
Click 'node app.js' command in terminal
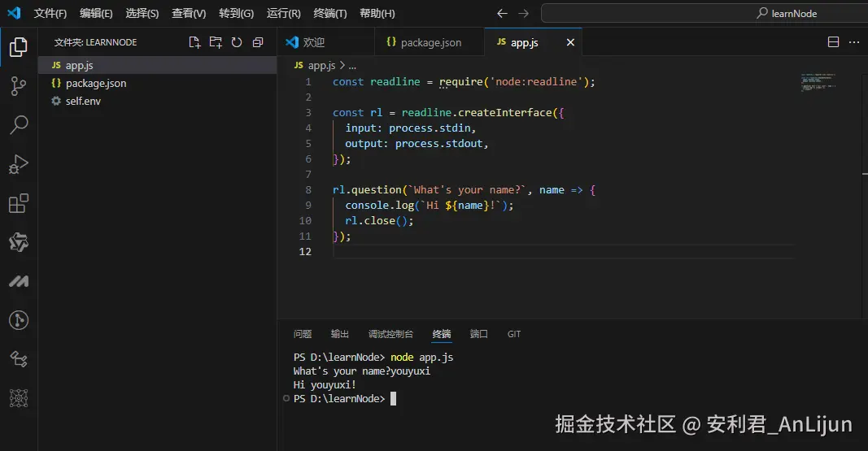point(422,357)
